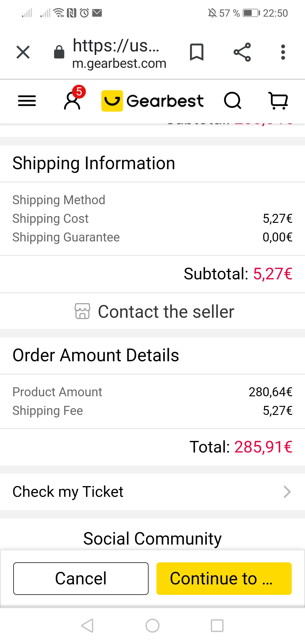Expand Check my Ticket chevron
This screenshot has width=305, height=644.
coord(287,492)
